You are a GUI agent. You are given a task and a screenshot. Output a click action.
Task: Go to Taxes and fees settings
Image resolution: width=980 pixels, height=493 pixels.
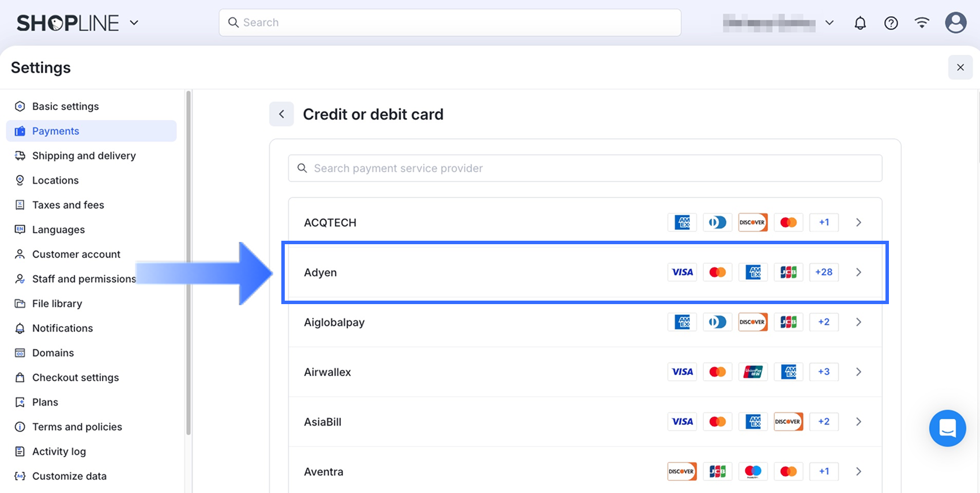click(x=68, y=205)
